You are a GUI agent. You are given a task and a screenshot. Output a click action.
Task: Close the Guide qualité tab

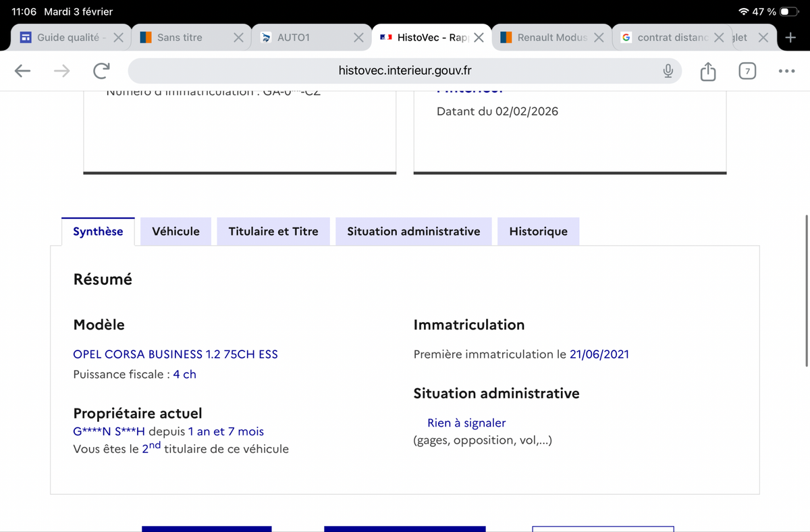pos(117,37)
